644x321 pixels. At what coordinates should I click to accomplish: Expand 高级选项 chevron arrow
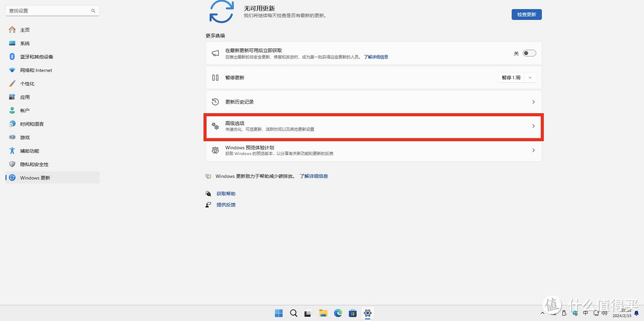[x=533, y=126]
